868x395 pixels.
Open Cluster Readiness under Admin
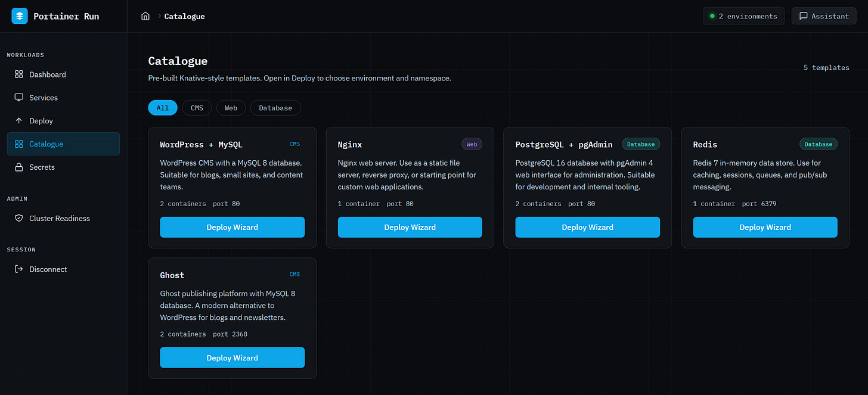click(x=63, y=219)
